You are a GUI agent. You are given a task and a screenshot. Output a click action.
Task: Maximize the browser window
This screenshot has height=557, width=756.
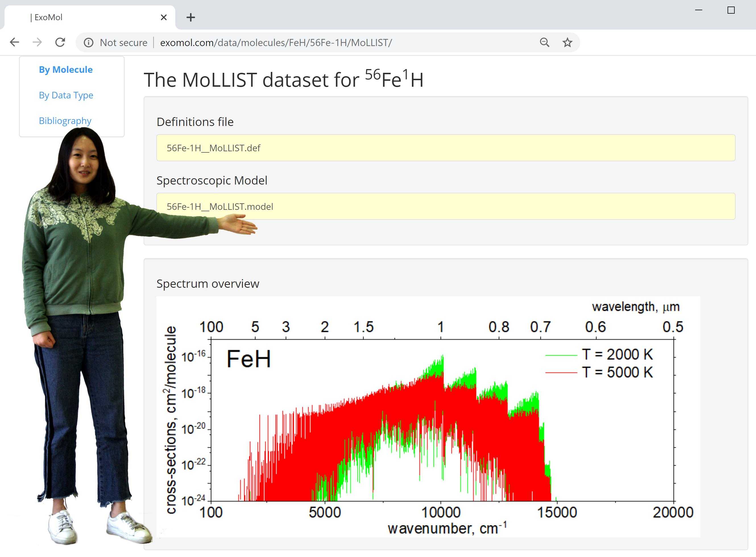731,10
